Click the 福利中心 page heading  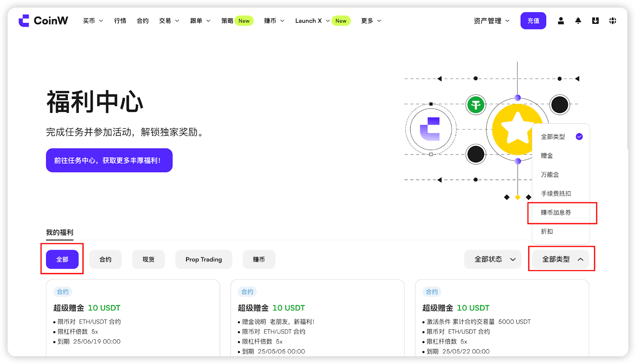pyautogui.click(x=95, y=102)
